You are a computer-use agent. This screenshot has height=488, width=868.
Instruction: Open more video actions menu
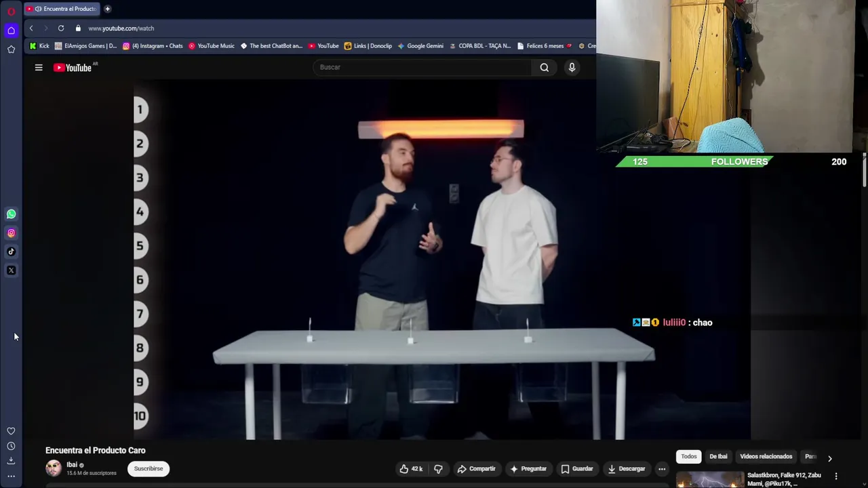[662, 469]
